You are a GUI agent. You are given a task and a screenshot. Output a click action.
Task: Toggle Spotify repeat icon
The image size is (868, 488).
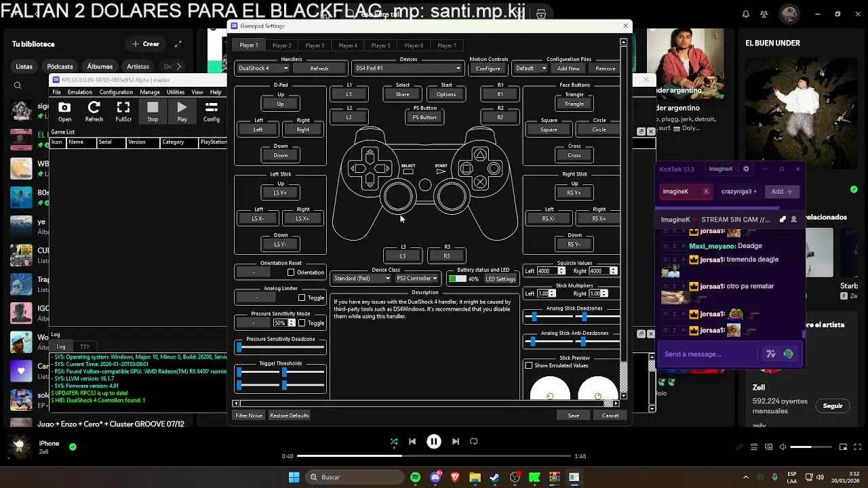point(474,441)
